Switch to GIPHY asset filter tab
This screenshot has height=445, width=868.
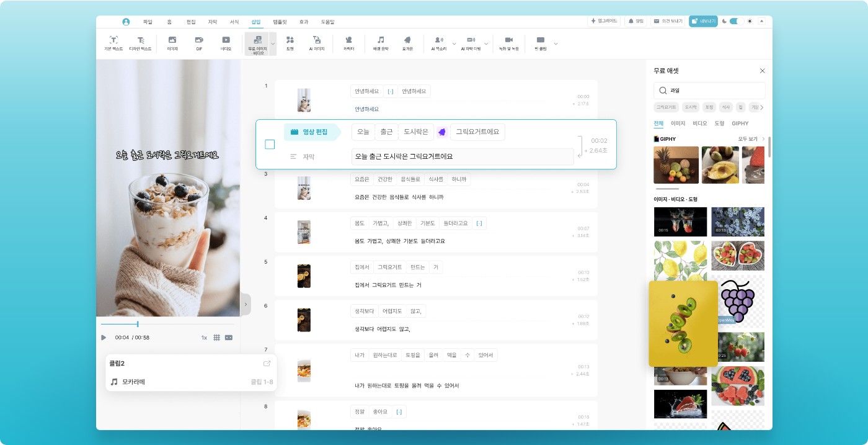[740, 124]
